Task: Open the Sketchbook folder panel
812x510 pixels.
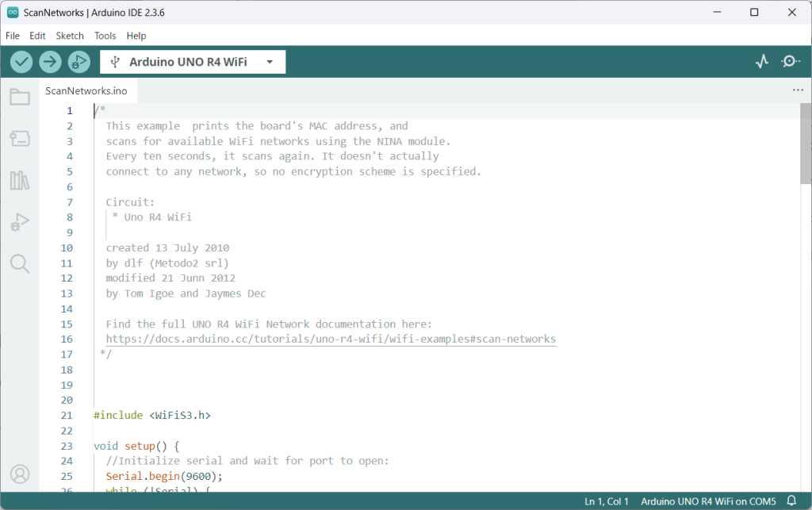Action: click(20, 98)
